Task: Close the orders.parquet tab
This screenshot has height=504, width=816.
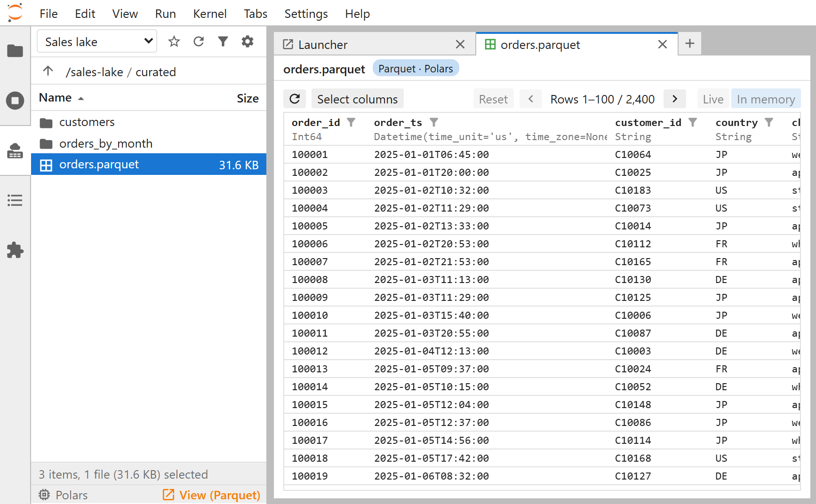Action: 663,44
